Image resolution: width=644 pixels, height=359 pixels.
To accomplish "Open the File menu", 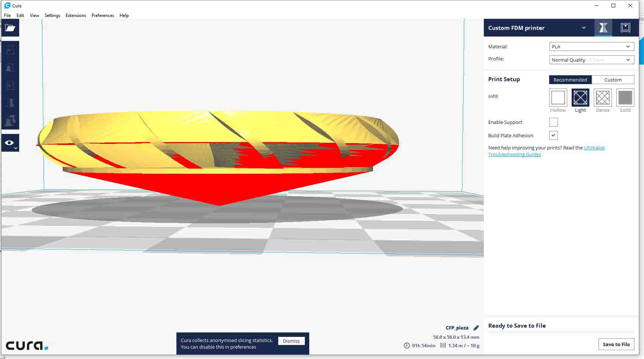I will coord(7,15).
